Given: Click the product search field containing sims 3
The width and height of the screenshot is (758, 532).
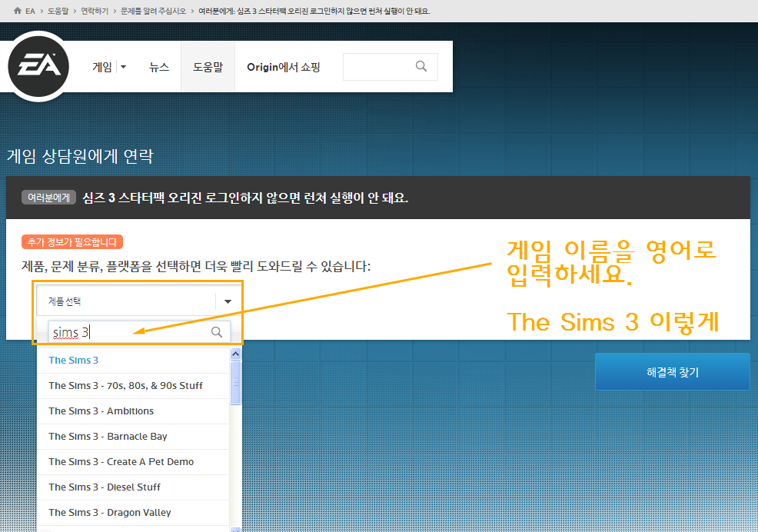Looking at the screenshot, I should 139,332.
